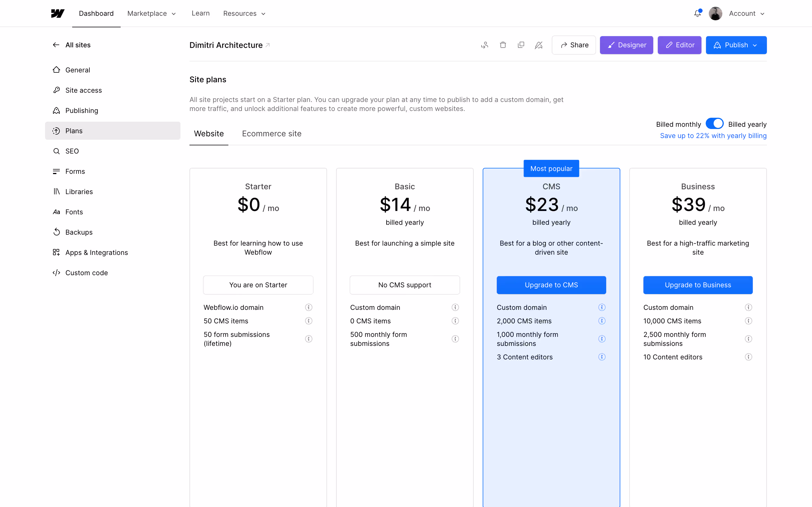
Task: Click the Save up to 22% link
Action: click(713, 135)
